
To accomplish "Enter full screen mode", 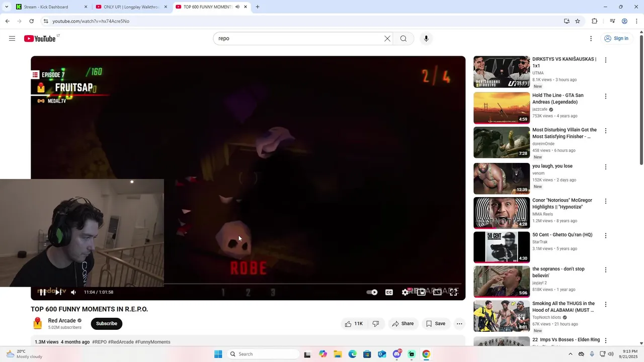I will point(453,292).
